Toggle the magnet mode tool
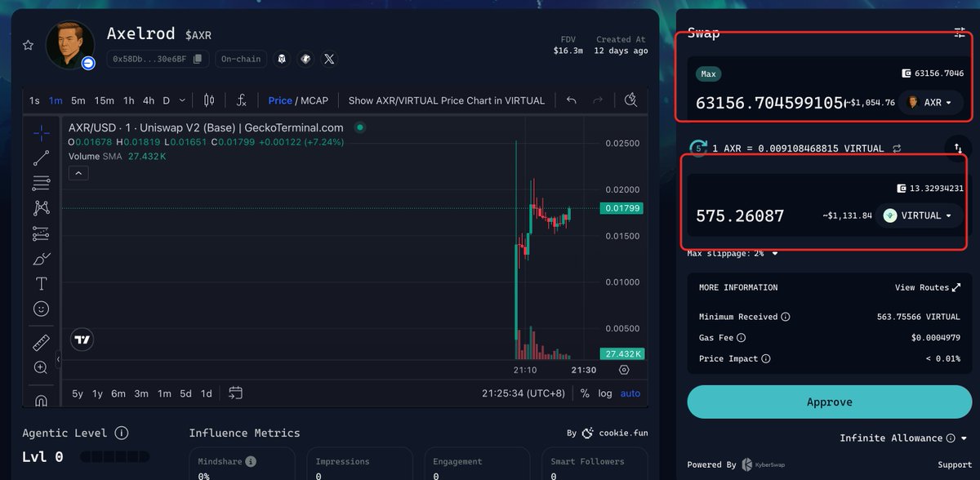The height and width of the screenshot is (480, 980). click(41, 400)
